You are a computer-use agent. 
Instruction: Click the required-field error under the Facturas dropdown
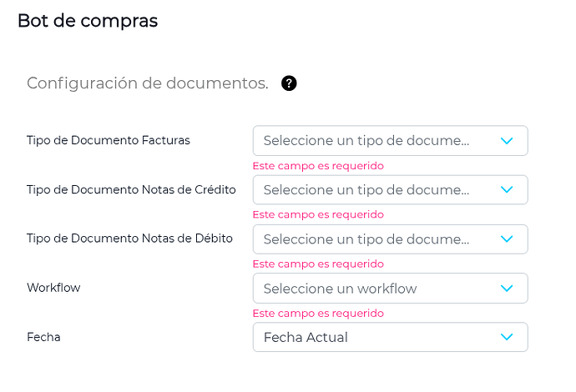(x=318, y=166)
